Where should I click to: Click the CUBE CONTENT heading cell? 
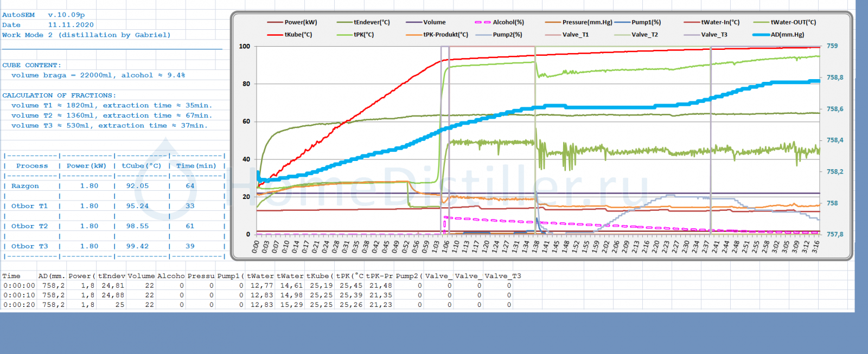point(31,65)
